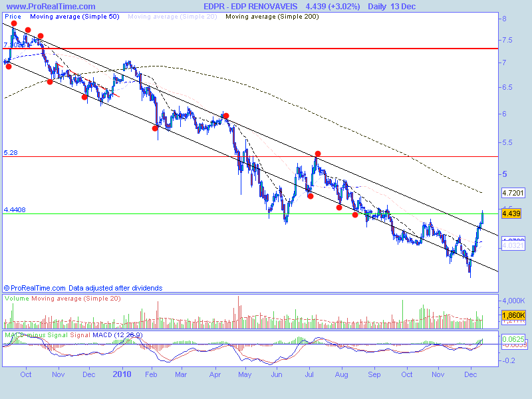The height and width of the screenshot is (399, 532).
Task: Select the Moving average (Simple 200) legend
Action: (x=272, y=17)
